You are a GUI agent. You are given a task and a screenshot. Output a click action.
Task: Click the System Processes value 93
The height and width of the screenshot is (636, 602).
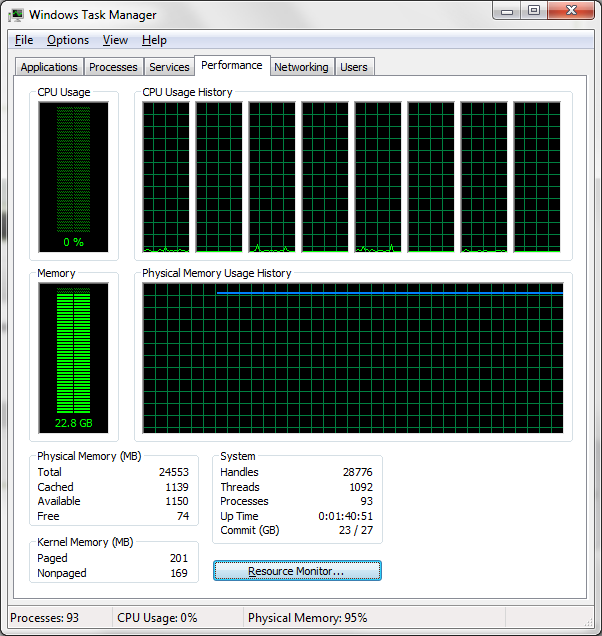(367, 501)
